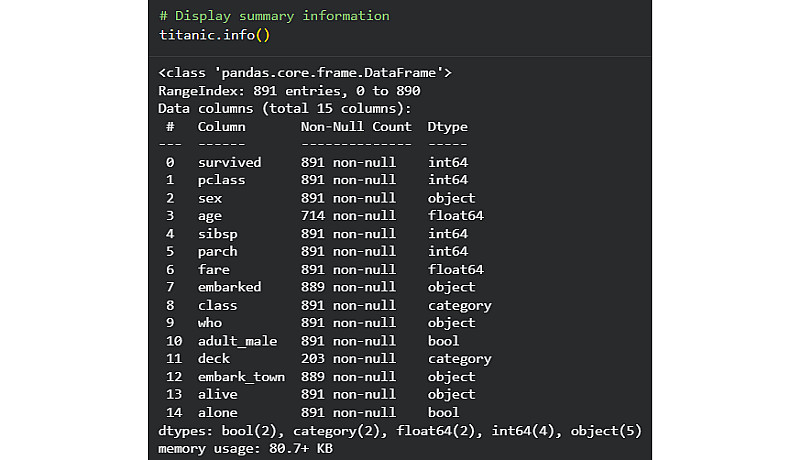Click the 'age' row's 714 non-null count
Image resolution: width=800 pixels, height=460 pixels.
(x=347, y=216)
